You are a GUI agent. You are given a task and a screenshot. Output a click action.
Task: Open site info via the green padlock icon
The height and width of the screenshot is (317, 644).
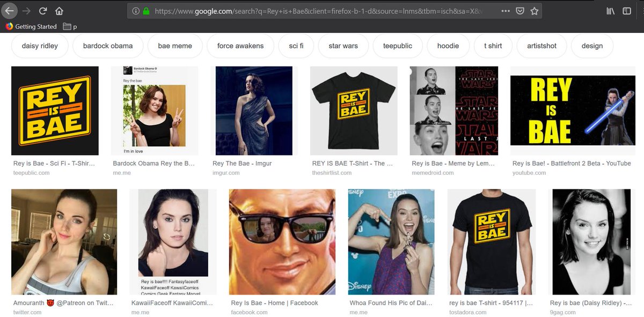pos(146,11)
